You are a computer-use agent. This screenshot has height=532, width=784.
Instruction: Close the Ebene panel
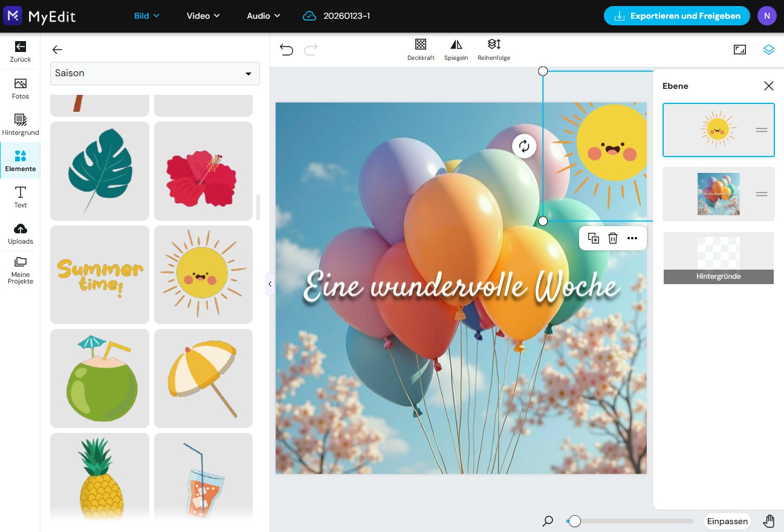(x=769, y=86)
